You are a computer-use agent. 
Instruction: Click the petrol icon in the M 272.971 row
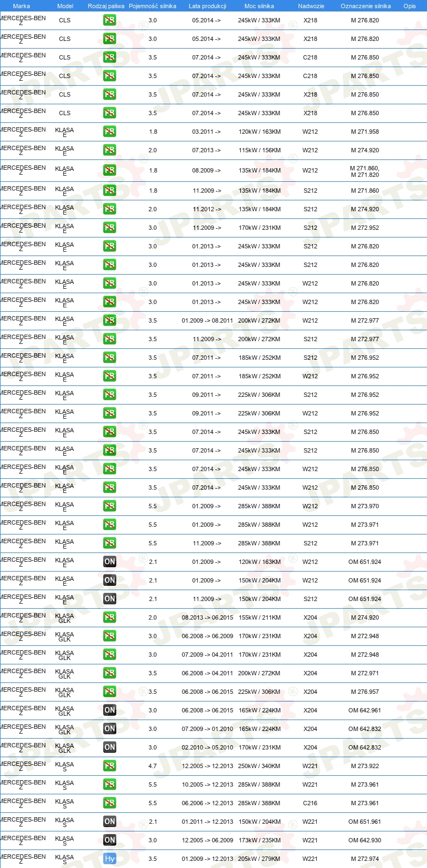[x=110, y=673]
